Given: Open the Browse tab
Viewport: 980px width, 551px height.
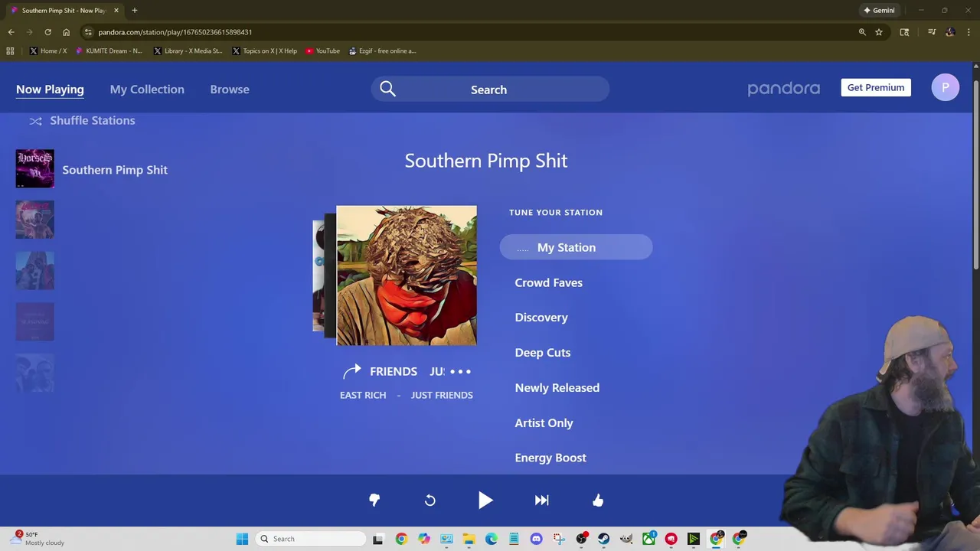Looking at the screenshot, I should (x=230, y=90).
